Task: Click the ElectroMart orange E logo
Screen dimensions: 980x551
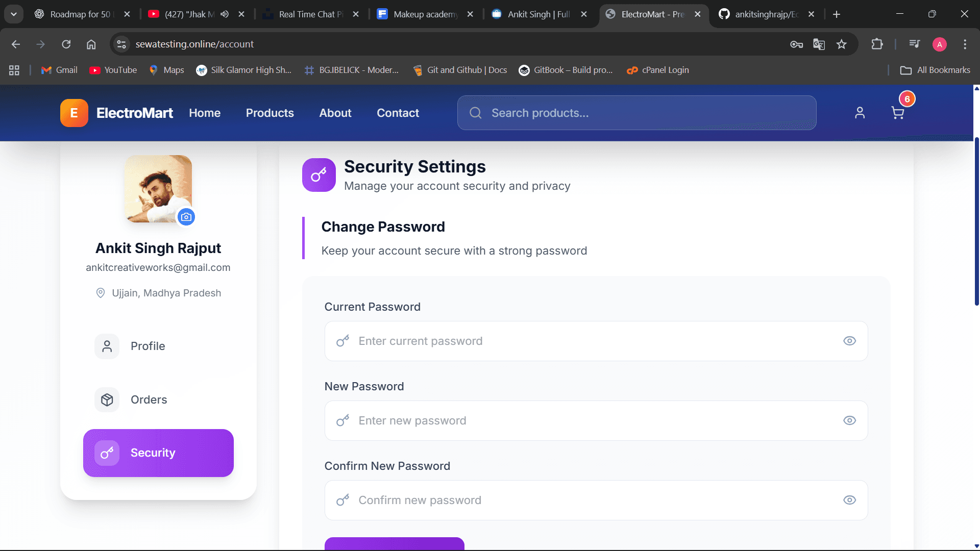Action: (x=74, y=113)
